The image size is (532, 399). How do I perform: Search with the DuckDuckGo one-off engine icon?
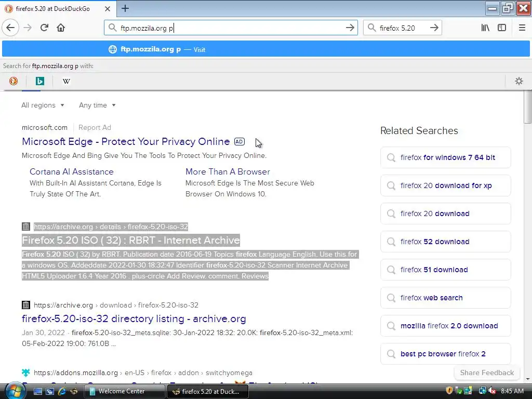14,81
